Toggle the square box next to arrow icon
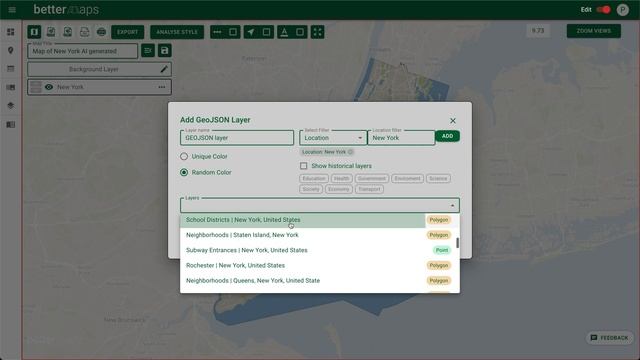 266,32
